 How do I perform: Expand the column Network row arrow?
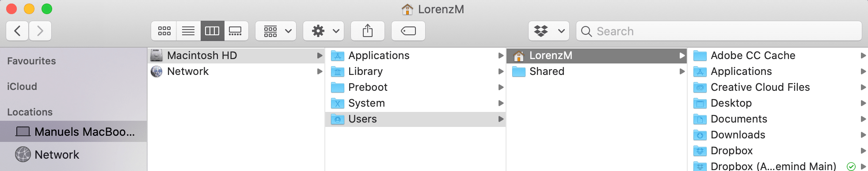pyautogui.click(x=320, y=71)
